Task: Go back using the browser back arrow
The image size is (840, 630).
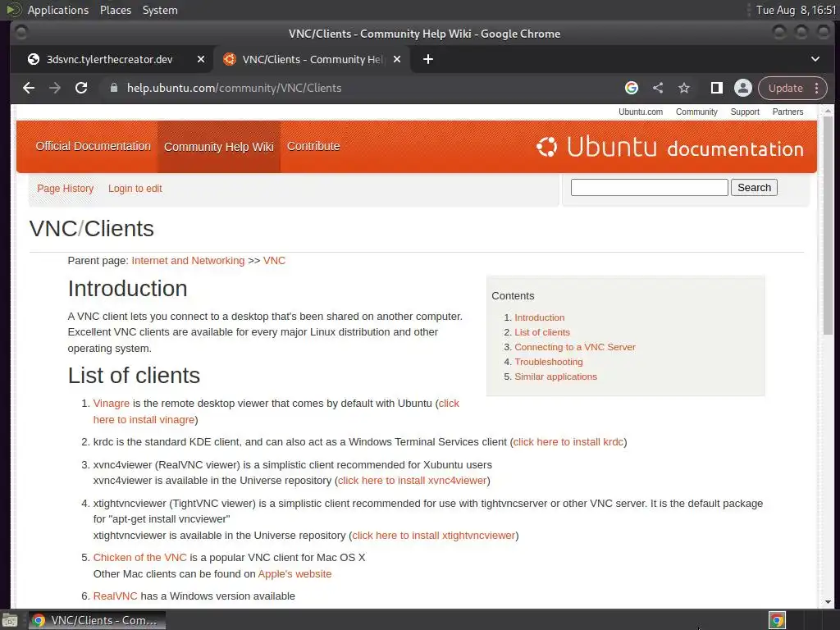Action: pyautogui.click(x=29, y=88)
